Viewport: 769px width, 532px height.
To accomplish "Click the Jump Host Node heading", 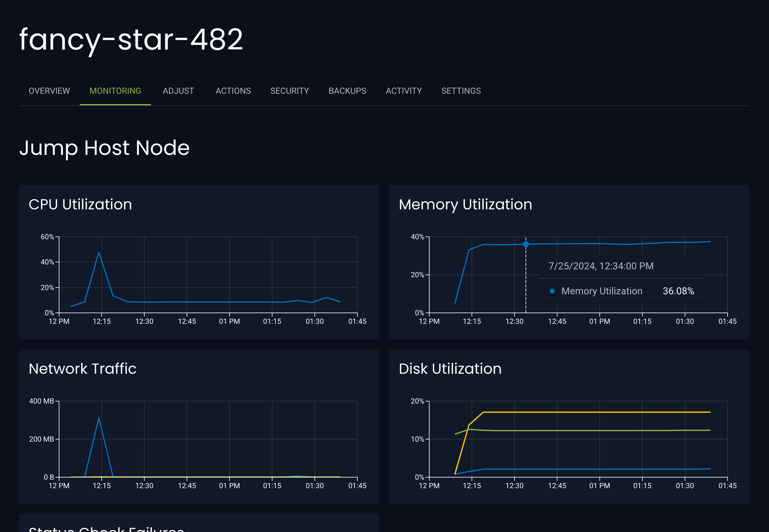I will [104, 148].
